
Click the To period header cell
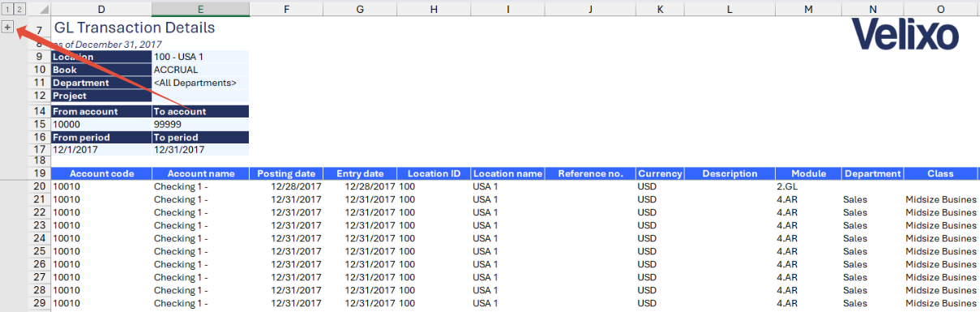[200, 138]
